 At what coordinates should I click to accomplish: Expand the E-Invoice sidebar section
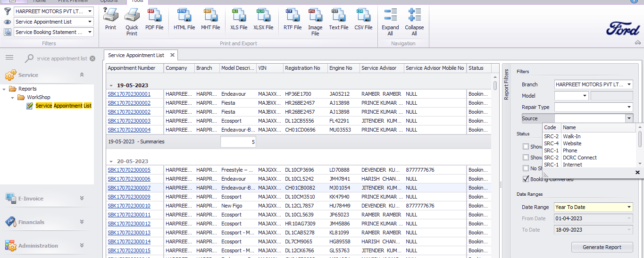[82, 198]
